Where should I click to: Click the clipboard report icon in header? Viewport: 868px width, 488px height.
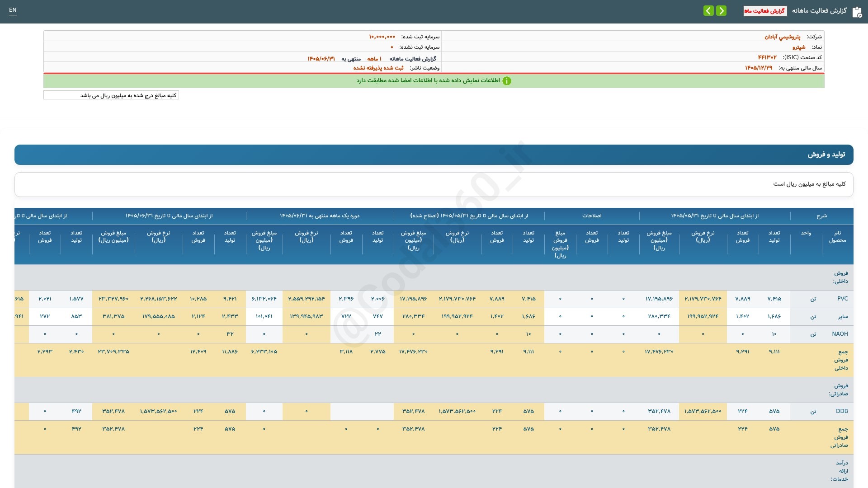pos(857,12)
